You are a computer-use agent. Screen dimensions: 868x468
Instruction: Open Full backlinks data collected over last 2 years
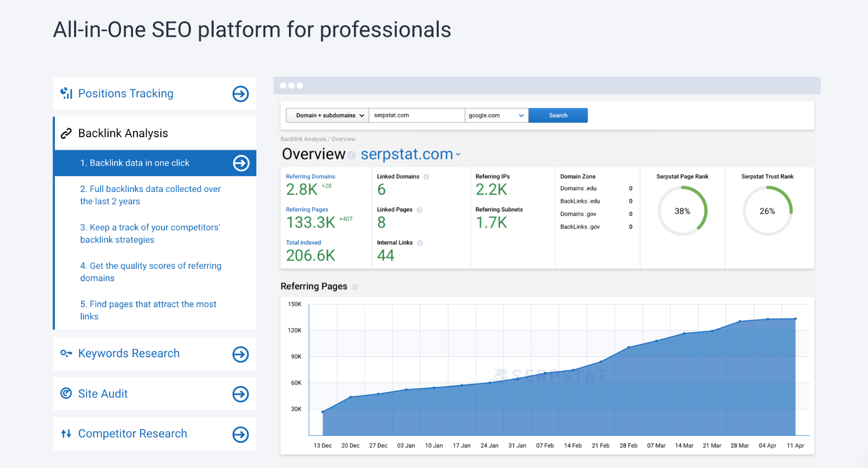coord(150,195)
